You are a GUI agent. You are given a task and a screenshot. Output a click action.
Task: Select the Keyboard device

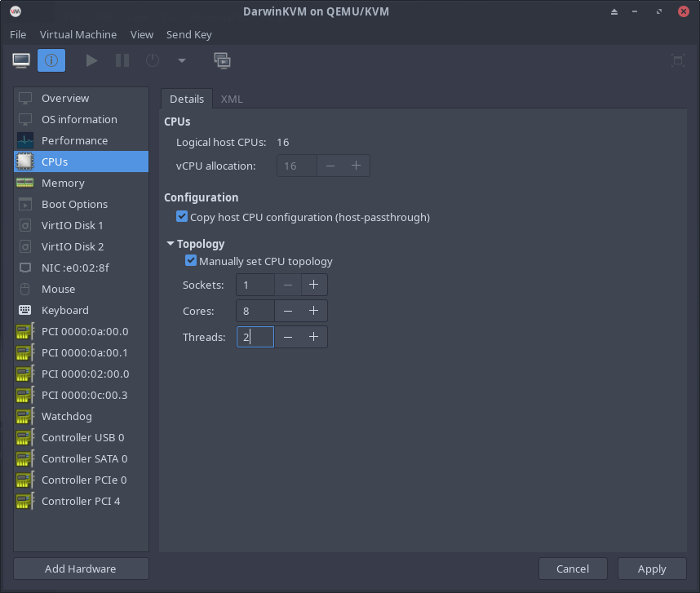pos(82,310)
